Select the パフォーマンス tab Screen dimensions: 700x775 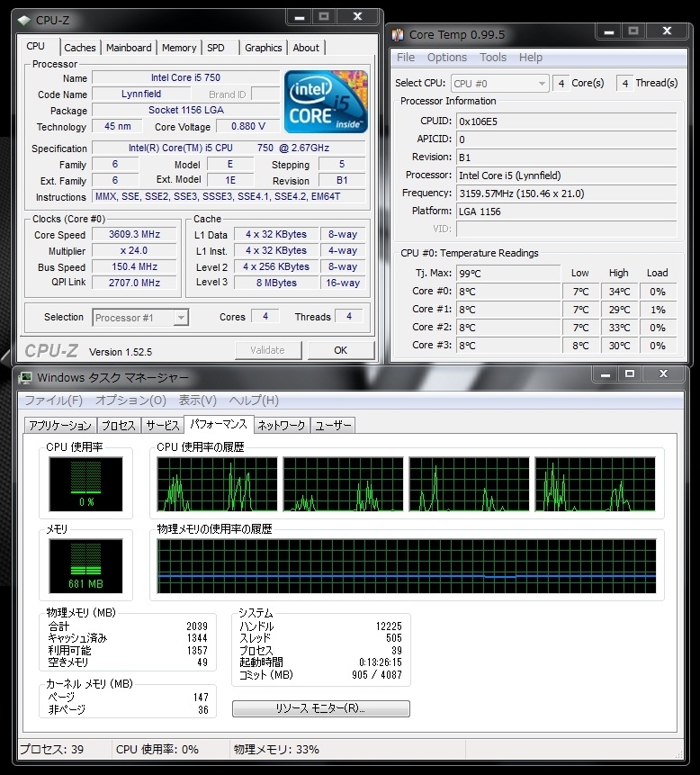(219, 424)
